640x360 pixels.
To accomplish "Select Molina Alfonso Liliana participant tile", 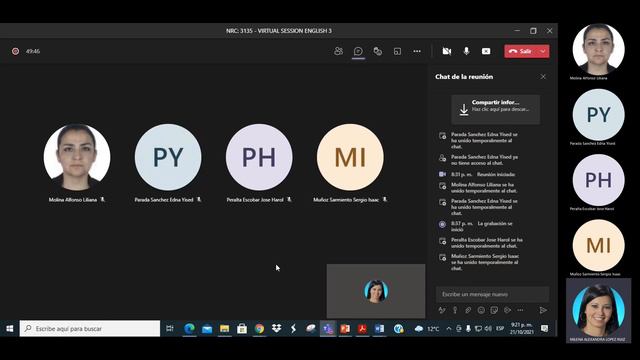I will click(x=77, y=163).
